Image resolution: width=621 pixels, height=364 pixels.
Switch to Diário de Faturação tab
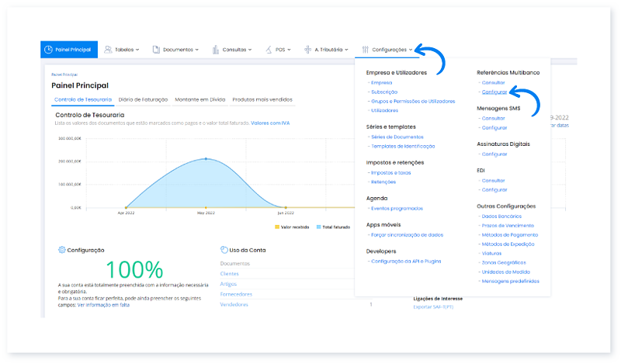coord(144,100)
